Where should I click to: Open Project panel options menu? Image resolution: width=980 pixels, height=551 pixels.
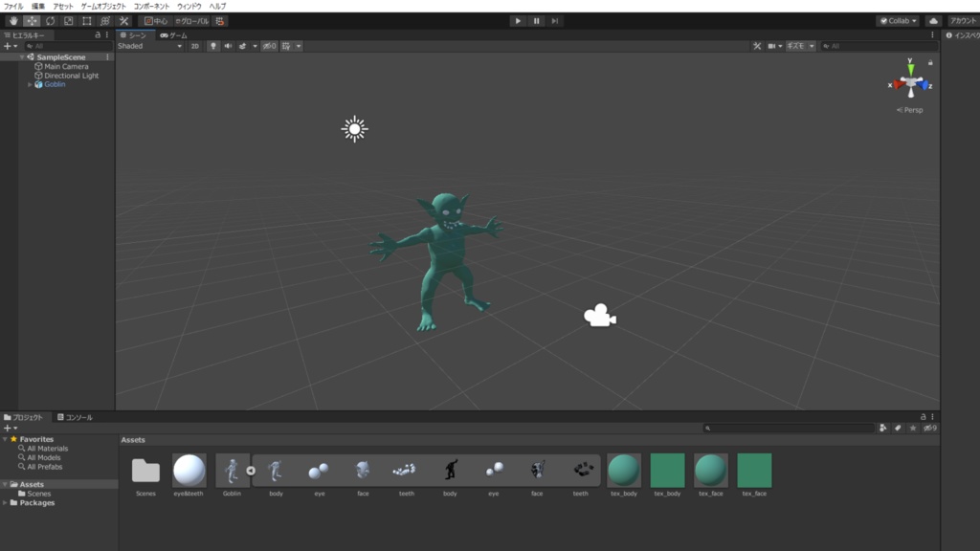[932, 417]
